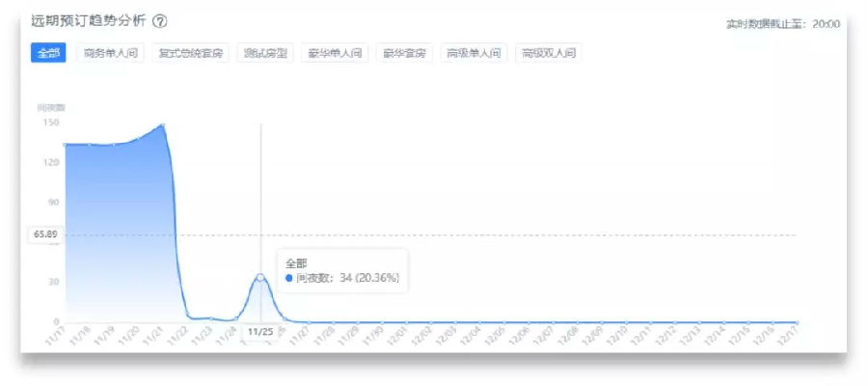This screenshot has height=386, width=868.
Task: Open the help icon beside 远期预订趋势分析
Action: point(159,21)
